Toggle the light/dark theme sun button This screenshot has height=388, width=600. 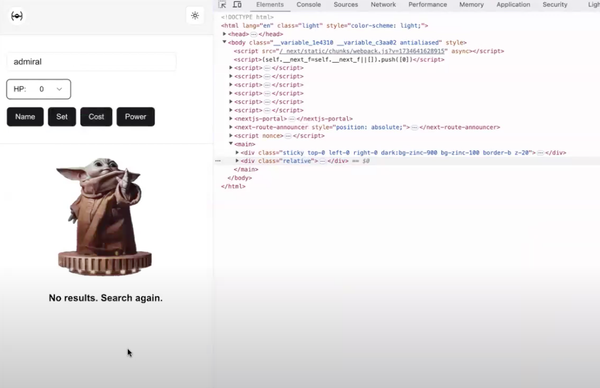tap(195, 16)
